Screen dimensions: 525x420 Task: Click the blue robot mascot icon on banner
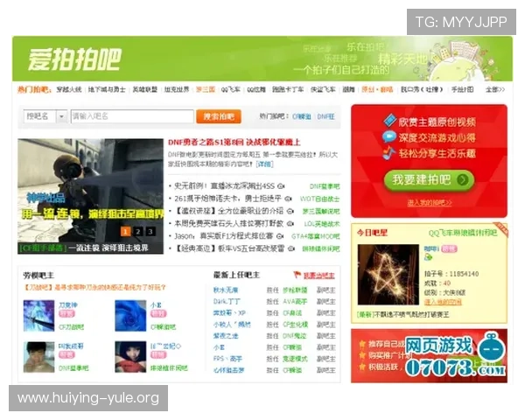(x=491, y=348)
